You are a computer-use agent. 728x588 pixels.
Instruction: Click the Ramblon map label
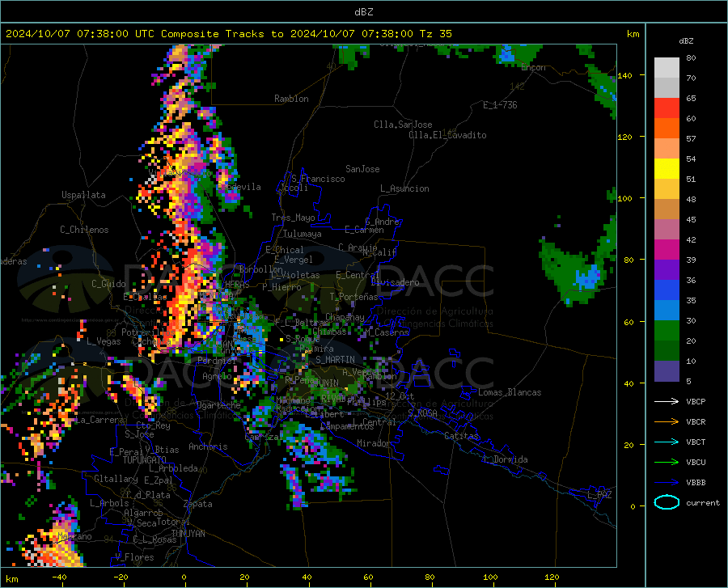(291, 99)
